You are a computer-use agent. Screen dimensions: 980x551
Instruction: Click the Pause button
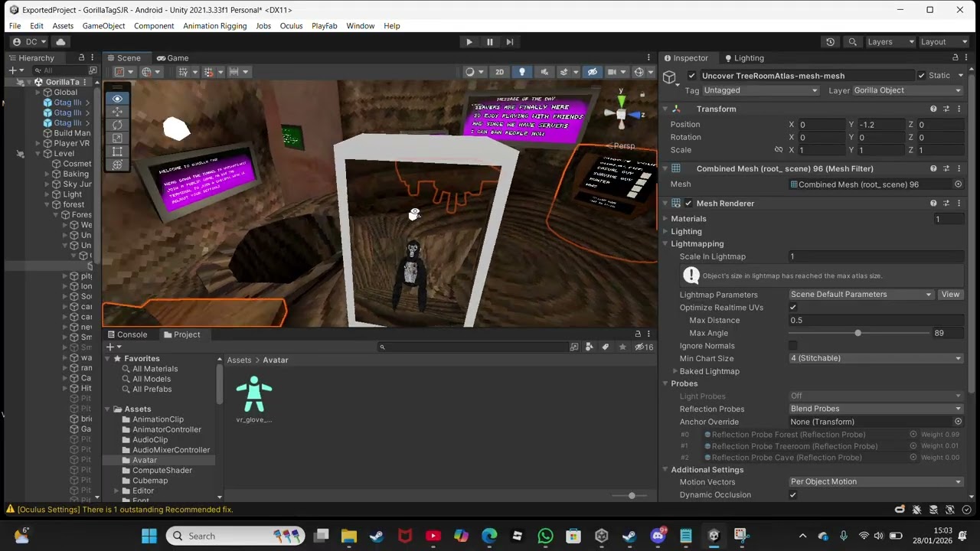click(x=490, y=41)
